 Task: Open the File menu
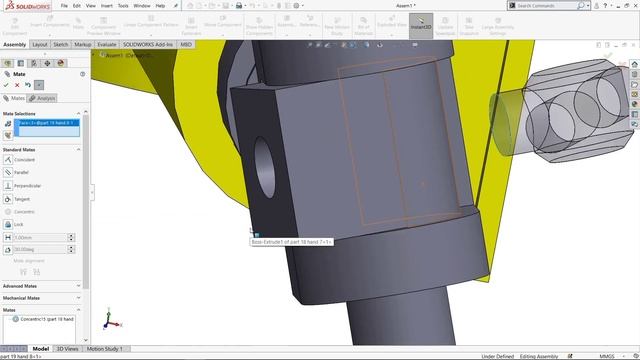64,6
